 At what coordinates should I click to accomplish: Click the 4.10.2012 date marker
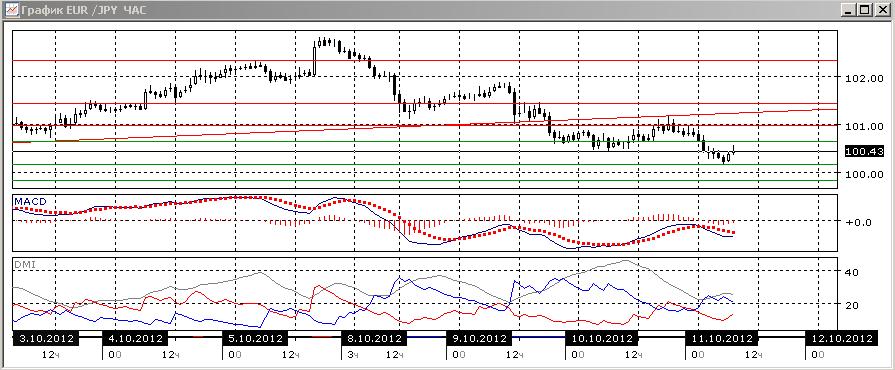pos(135,338)
